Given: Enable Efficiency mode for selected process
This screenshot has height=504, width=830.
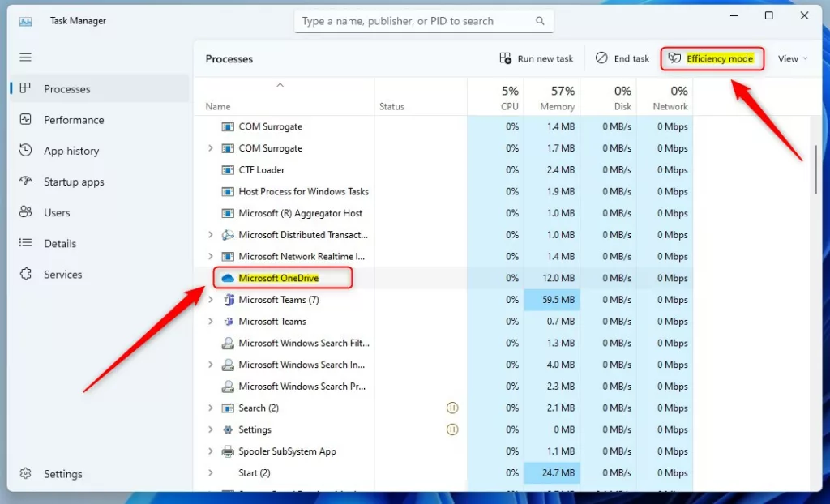Looking at the screenshot, I should (x=712, y=58).
